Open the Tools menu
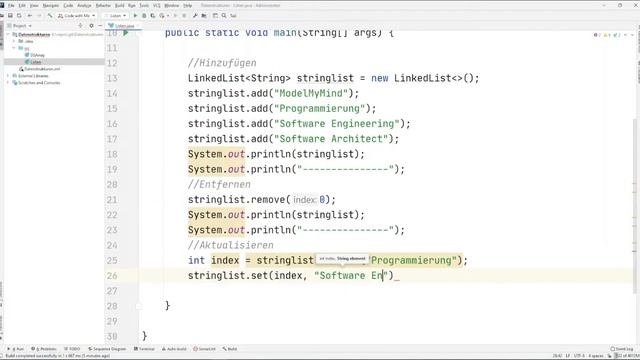 pos(144,6)
